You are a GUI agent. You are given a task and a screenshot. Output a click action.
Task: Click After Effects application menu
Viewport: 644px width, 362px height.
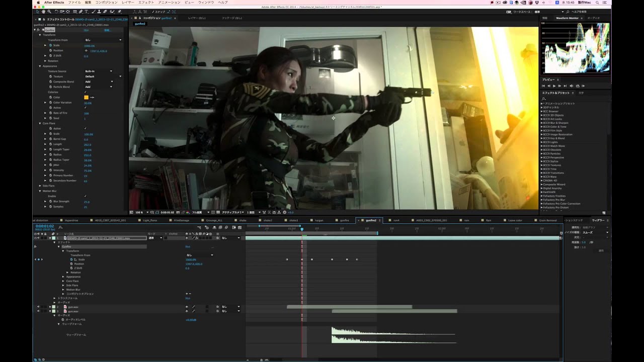tap(54, 3)
